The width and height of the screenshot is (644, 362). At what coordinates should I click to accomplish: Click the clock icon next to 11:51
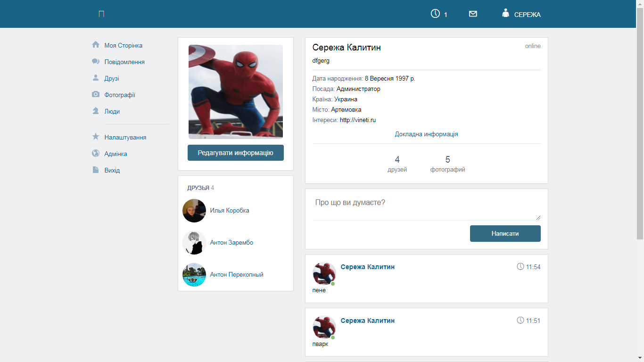tap(520, 321)
